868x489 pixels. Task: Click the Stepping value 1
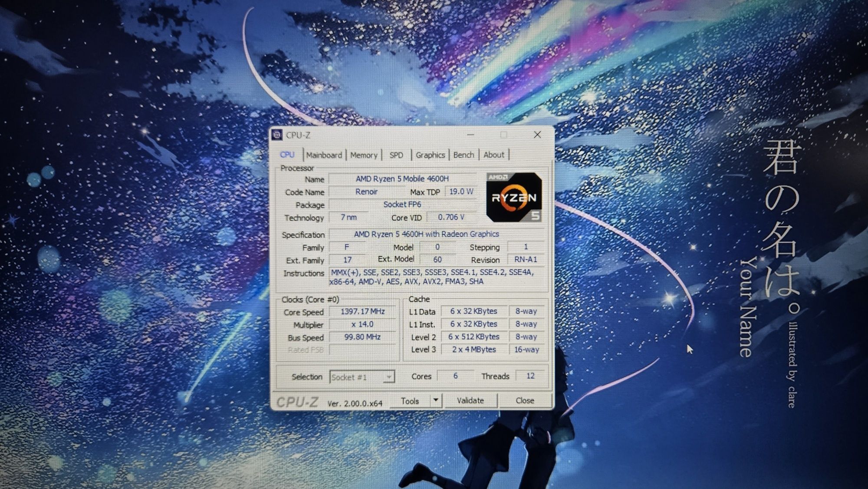tap(526, 247)
